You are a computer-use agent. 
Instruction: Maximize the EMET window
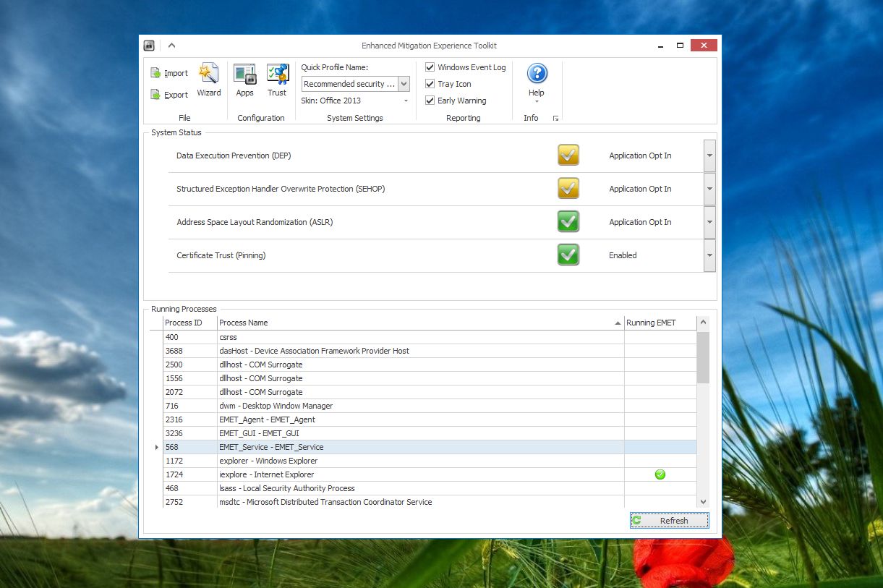(680, 46)
